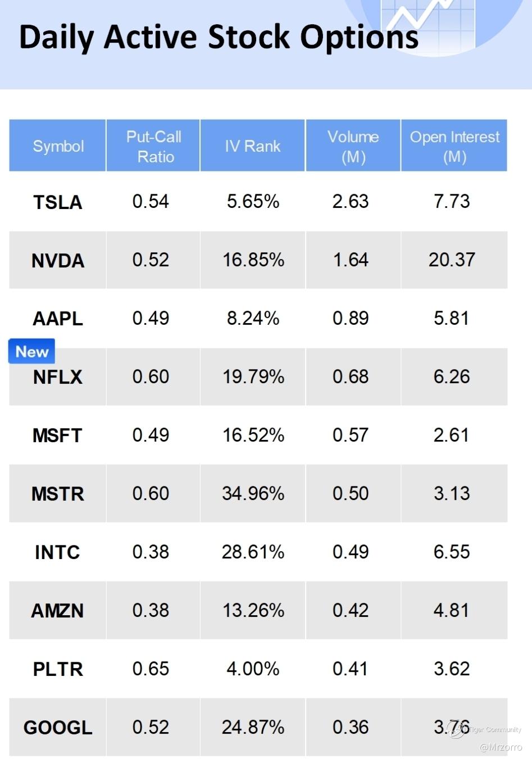
Task: Click the Tiger Community watermark logo
Action: (457, 730)
